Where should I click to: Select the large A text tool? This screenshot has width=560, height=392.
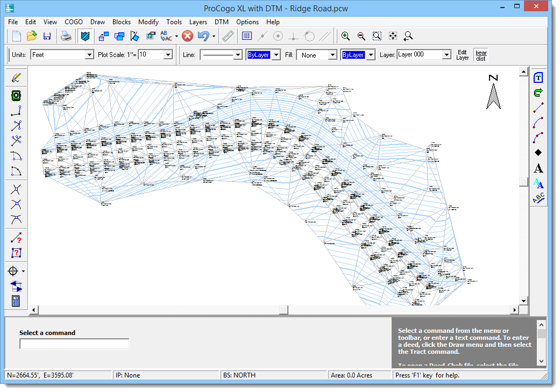538,168
